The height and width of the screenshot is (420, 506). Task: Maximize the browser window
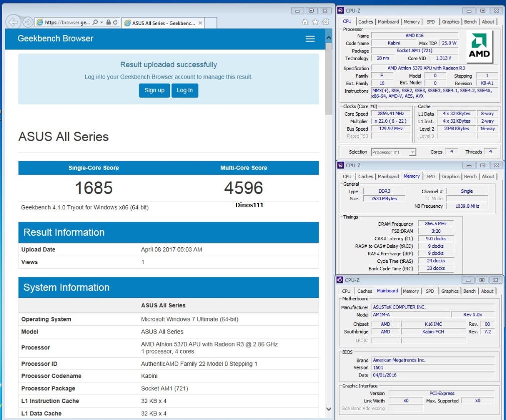[x=311, y=11]
